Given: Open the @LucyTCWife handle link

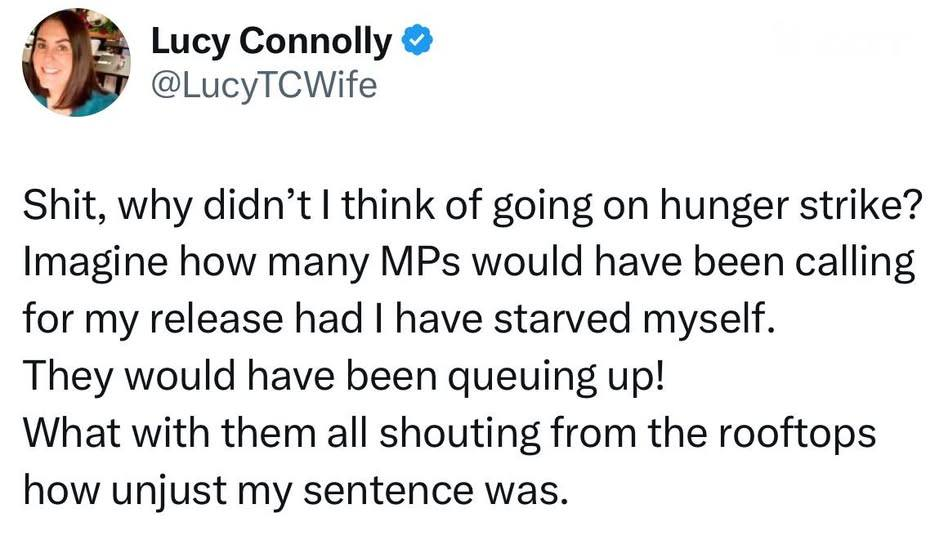Looking at the screenshot, I should pyautogui.click(x=264, y=87).
